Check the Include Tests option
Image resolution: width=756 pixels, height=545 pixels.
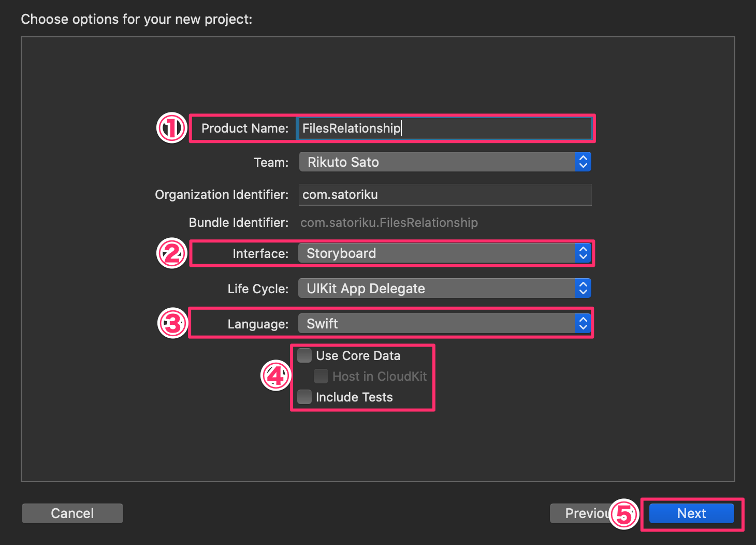click(304, 397)
